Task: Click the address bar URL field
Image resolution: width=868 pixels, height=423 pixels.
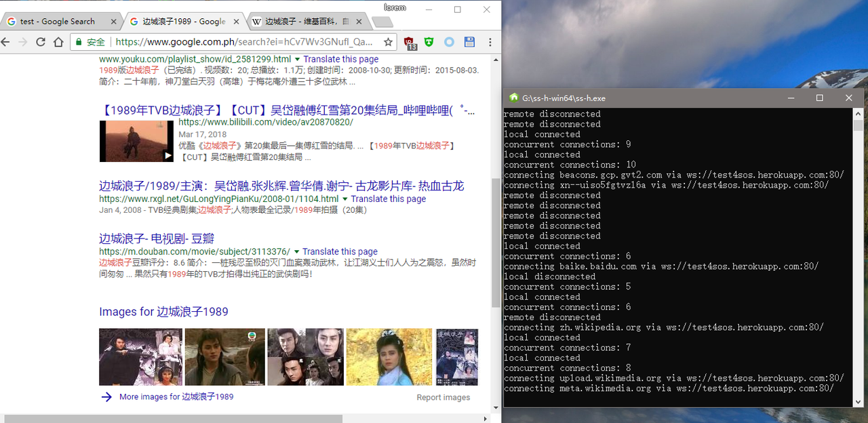Action: pos(244,42)
